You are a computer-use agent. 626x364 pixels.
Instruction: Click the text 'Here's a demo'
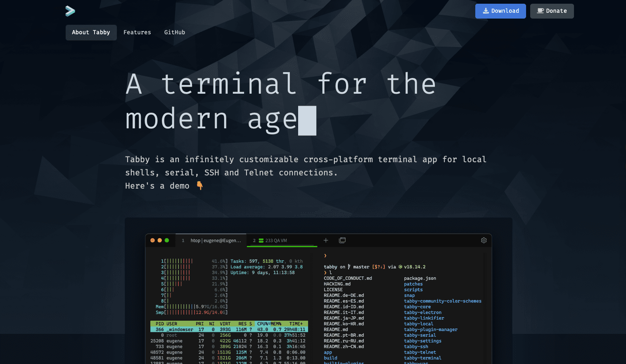coord(157,186)
